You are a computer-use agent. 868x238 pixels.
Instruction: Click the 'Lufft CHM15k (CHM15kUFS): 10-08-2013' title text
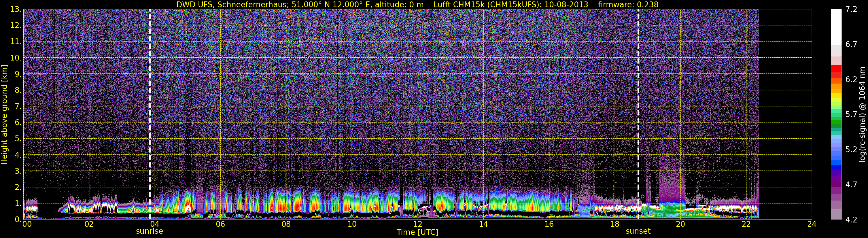click(x=510, y=4)
